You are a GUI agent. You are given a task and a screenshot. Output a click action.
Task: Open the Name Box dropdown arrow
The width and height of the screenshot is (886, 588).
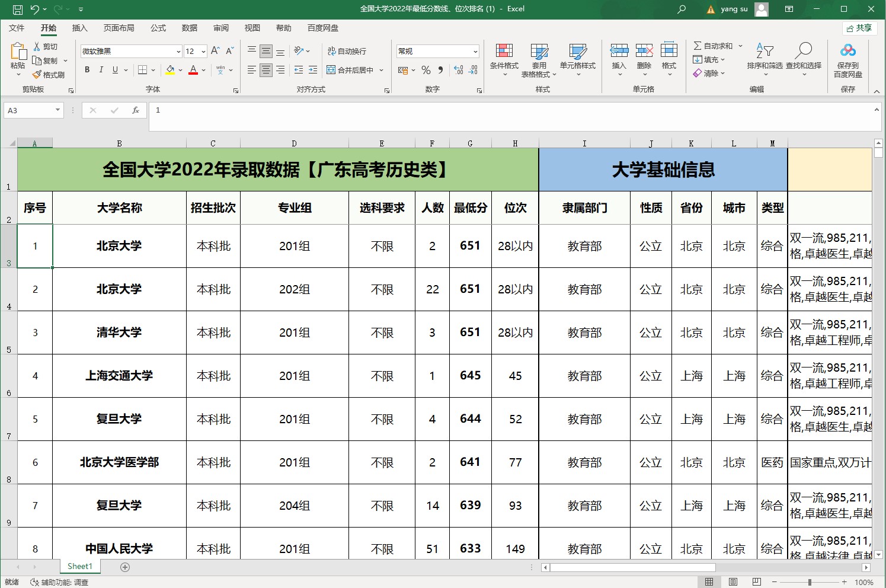tap(57, 110)
